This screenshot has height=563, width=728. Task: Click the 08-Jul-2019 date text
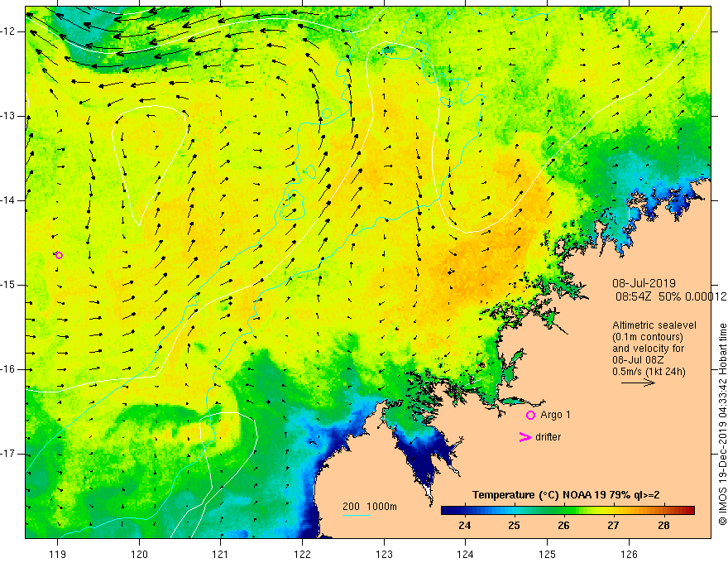[x=644, y=283]
